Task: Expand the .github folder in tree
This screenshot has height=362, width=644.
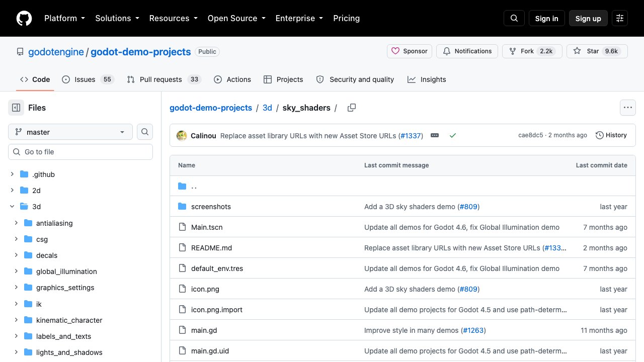Action: 12,174
